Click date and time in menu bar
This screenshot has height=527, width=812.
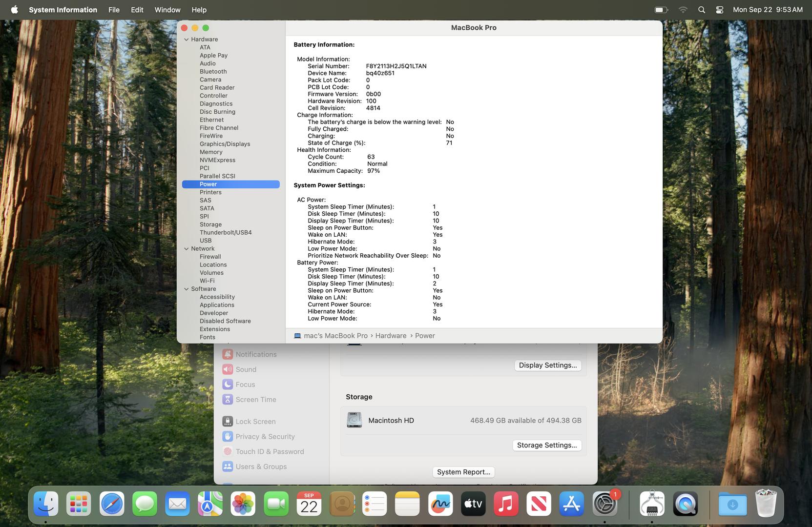tap(768, 10)
